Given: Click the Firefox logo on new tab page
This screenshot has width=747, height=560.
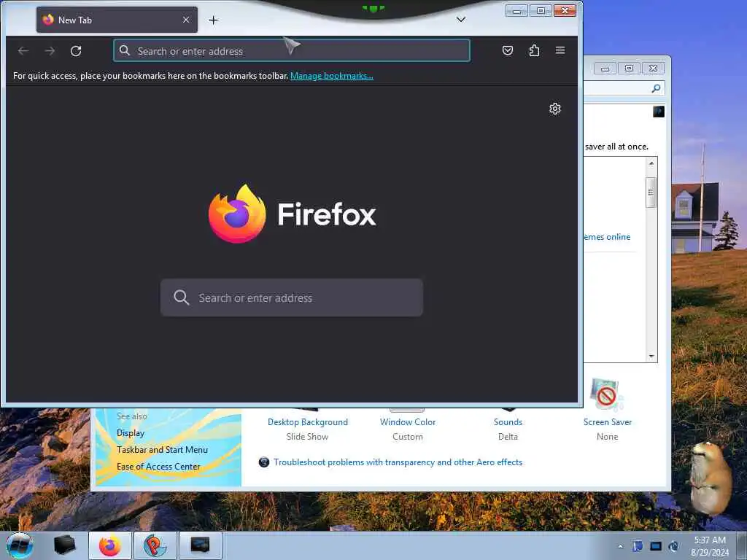Looking at the screenshot, I should tap(237, 214).
